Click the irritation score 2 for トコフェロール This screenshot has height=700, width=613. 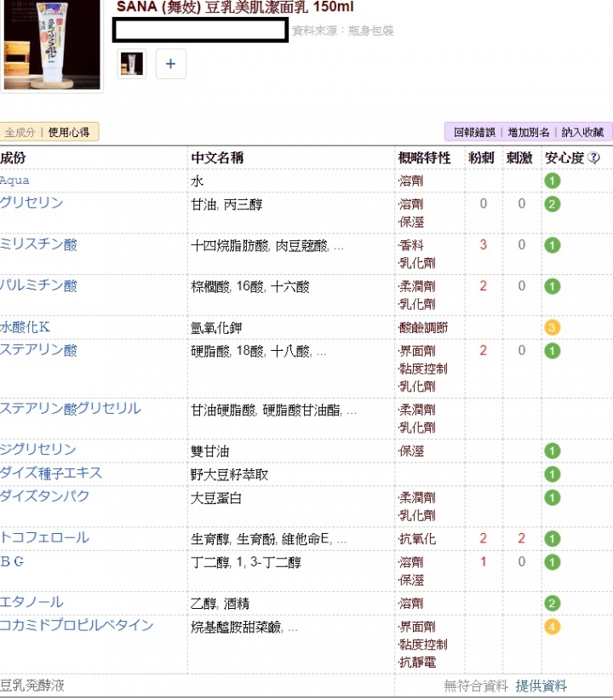tap(521, 538)
